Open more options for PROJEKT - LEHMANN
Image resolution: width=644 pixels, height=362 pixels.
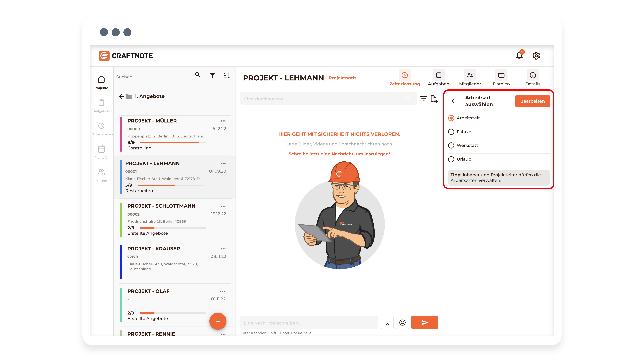click(x=223, y=164)
